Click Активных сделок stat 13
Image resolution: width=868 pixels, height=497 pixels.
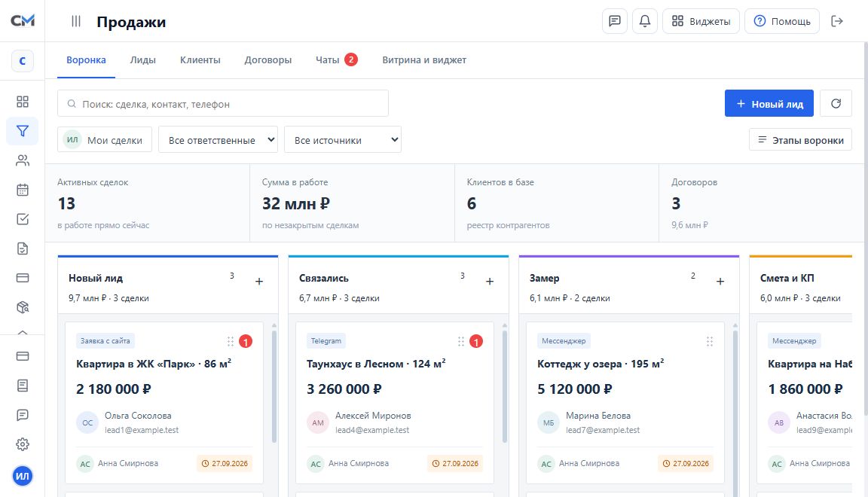(x=66, y=203)
